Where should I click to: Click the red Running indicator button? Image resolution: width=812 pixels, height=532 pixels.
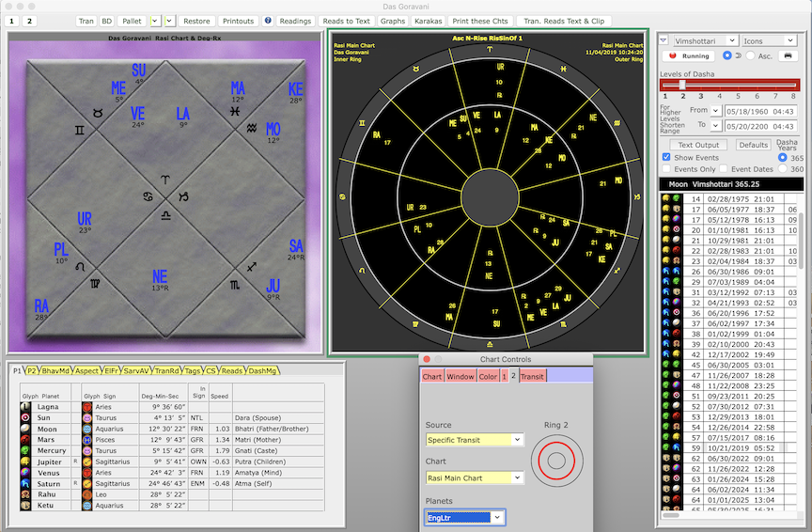pyautogui.click(x=690, y=56)
